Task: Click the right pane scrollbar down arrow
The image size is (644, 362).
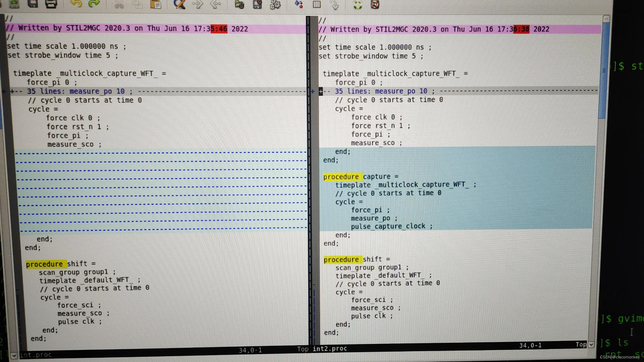Action: point(591,344)
